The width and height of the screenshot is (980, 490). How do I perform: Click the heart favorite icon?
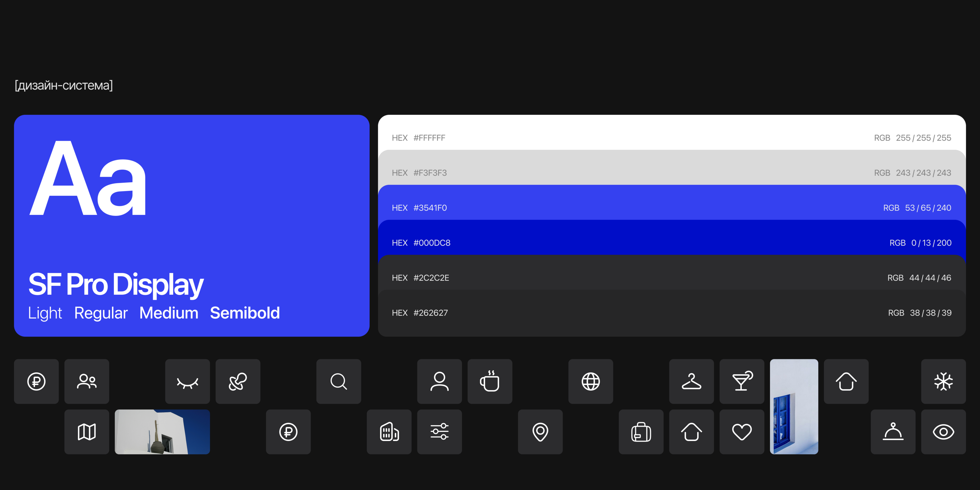coord(742,432)
